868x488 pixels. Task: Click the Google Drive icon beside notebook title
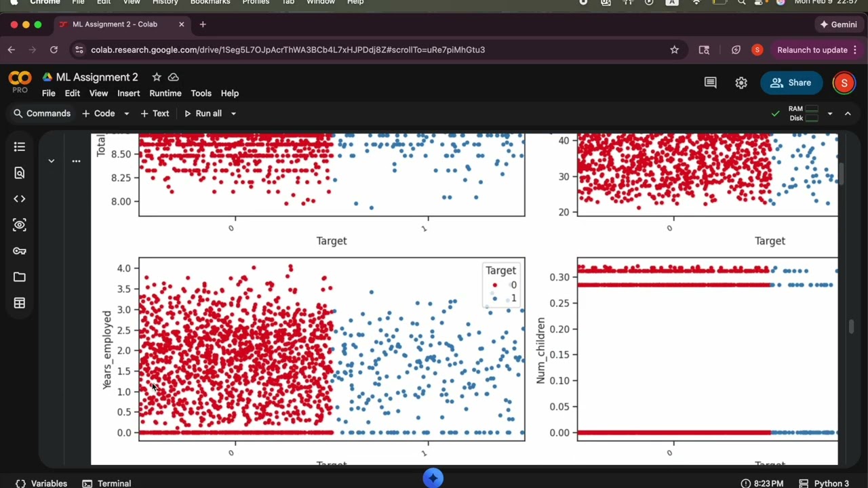[x=47, y=77]
